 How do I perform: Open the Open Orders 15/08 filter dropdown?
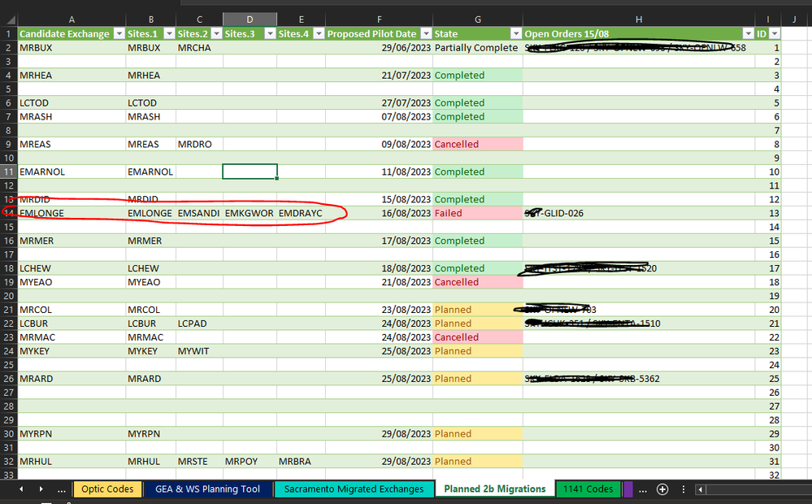[749, 33]
